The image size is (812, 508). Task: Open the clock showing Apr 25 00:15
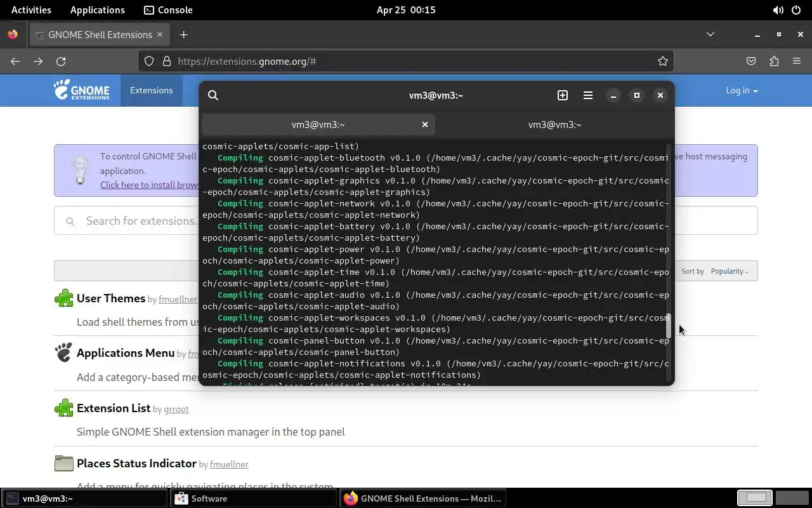(x=406, y=10)
